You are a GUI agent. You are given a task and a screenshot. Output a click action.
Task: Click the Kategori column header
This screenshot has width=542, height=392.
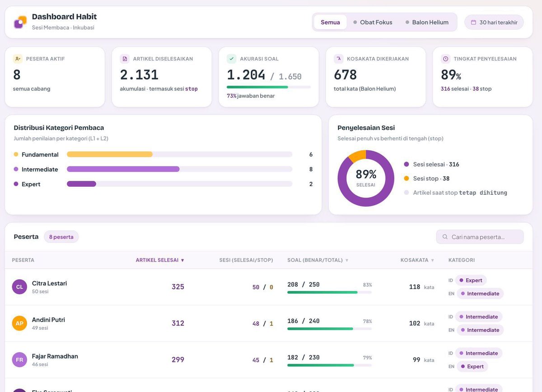(x=462, y=260)
